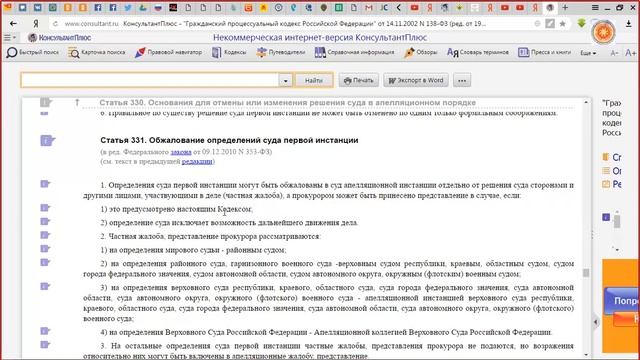
Task: Open a new tab with the plus button
Action: coord(565,7)
